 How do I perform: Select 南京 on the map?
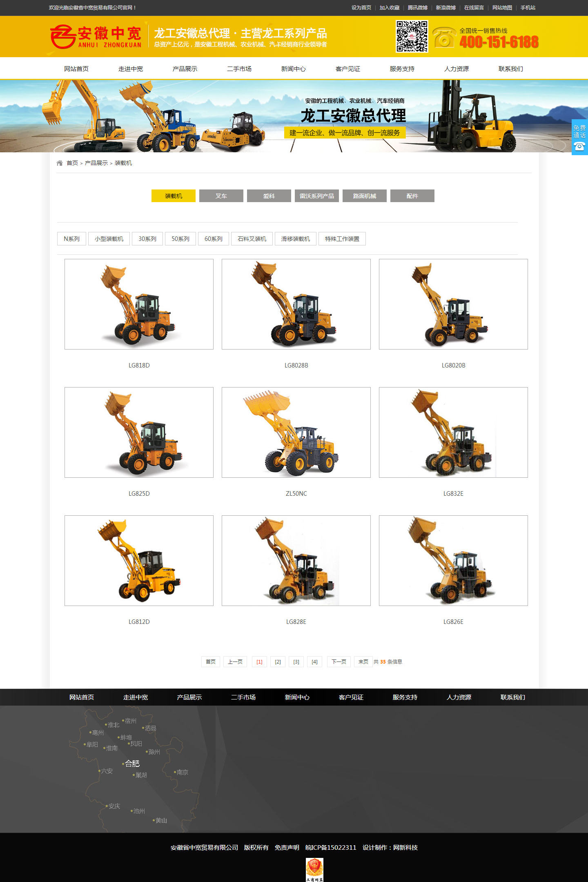click(x=181, y=772)
